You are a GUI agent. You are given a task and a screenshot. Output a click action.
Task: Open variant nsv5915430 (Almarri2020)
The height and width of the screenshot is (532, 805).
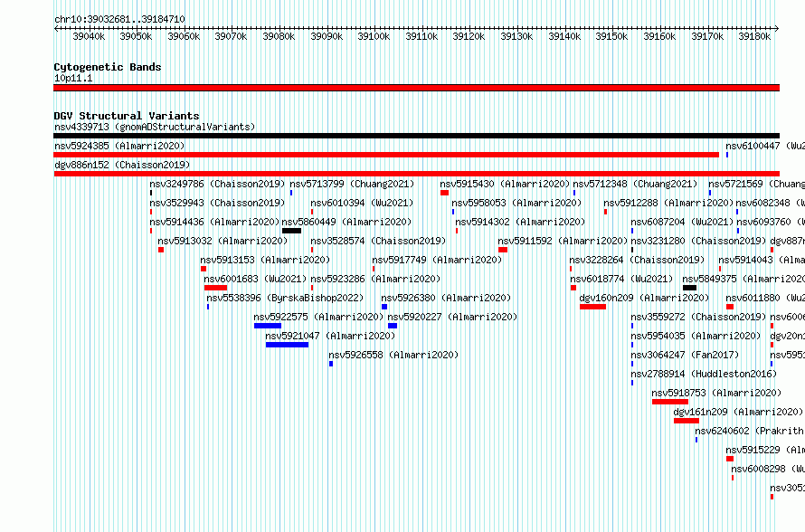pyautogui.click(x=505, y=184)
